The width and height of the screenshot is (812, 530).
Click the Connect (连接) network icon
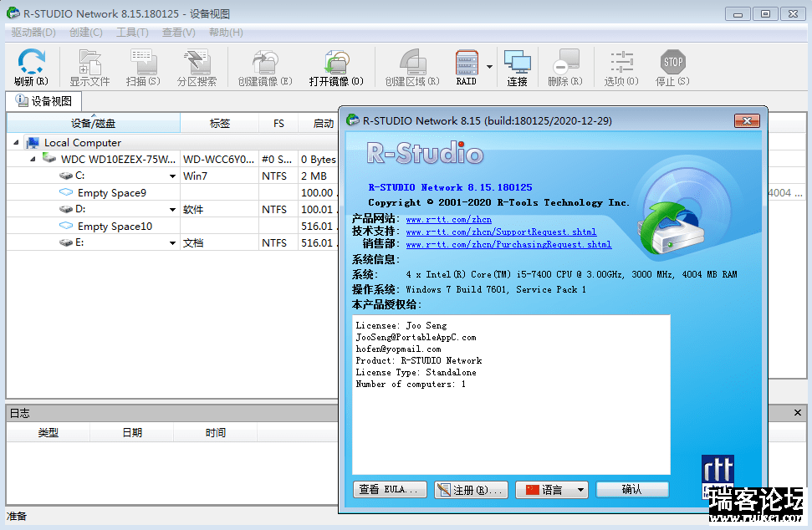518,62
